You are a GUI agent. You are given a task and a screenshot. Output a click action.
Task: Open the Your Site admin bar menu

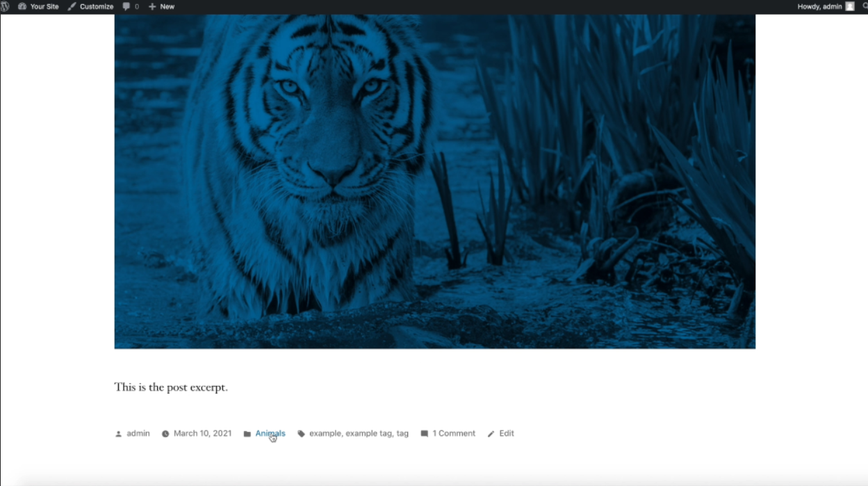click(x=38, y=6)
